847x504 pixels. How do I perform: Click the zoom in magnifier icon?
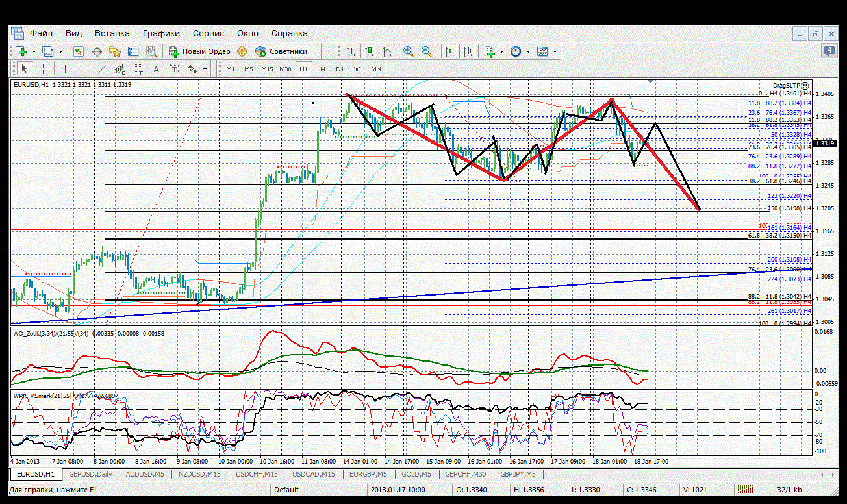[409, 51]
